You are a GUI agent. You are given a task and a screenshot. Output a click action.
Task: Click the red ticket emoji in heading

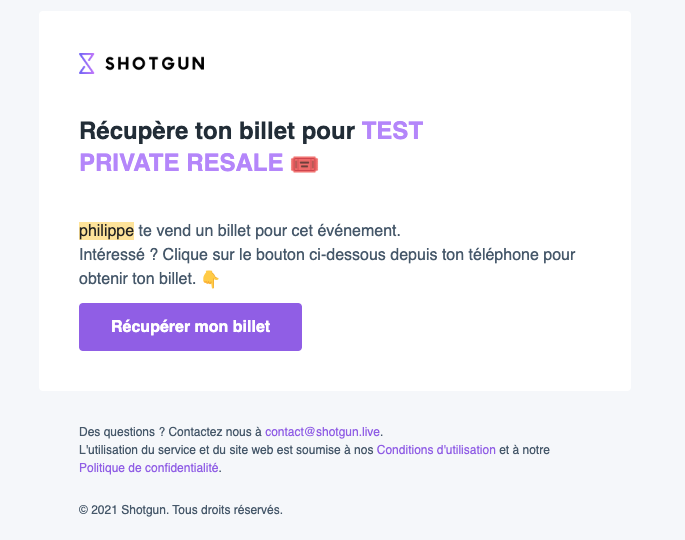[x=304, y=164]
